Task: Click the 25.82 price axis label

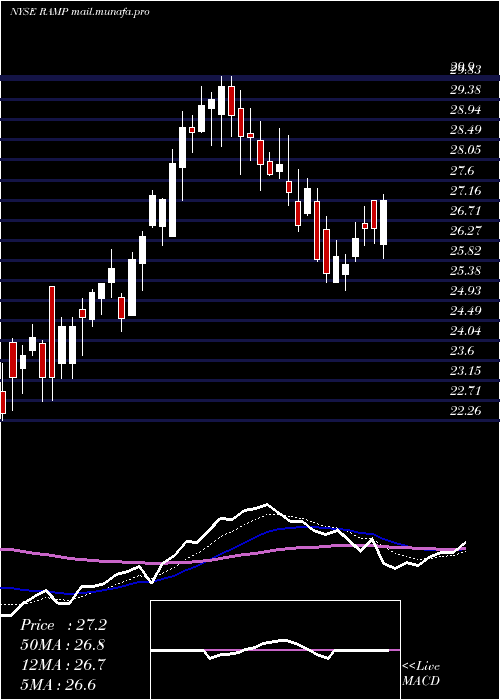Action: point(465,251)
